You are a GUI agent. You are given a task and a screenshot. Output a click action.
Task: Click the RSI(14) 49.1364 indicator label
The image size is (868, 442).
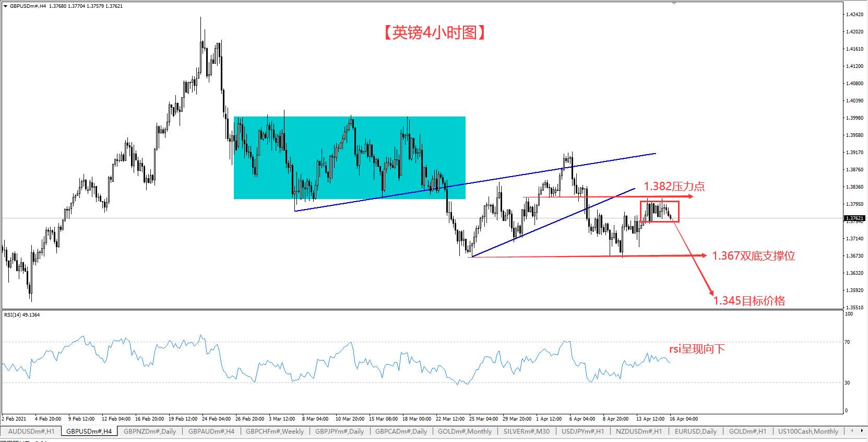tap(22, 315)
